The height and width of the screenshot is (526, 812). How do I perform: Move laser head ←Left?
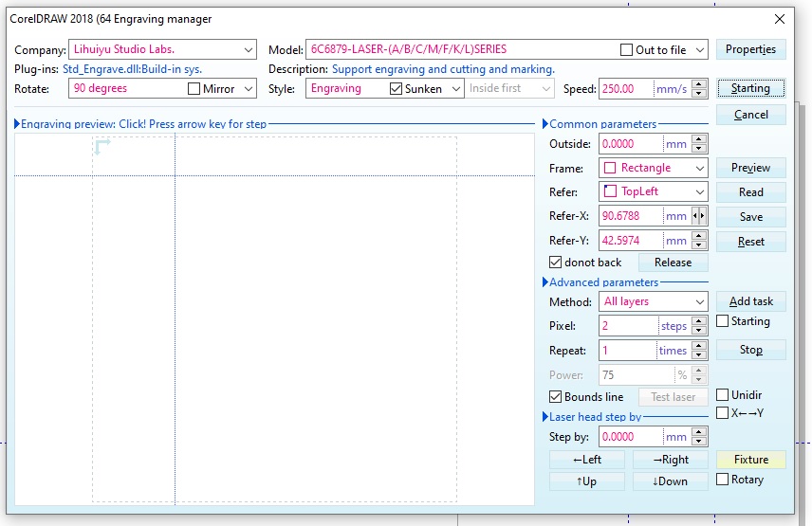click(x=587, y=460)
